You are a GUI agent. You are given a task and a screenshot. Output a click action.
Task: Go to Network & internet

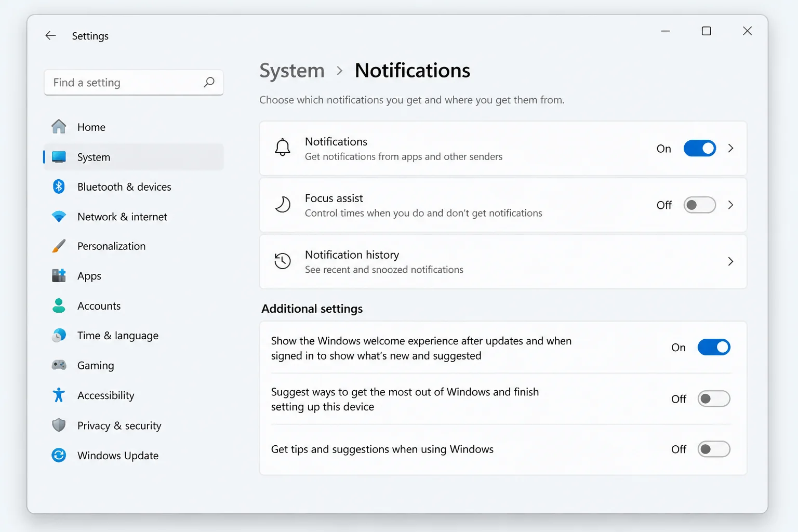134,217
